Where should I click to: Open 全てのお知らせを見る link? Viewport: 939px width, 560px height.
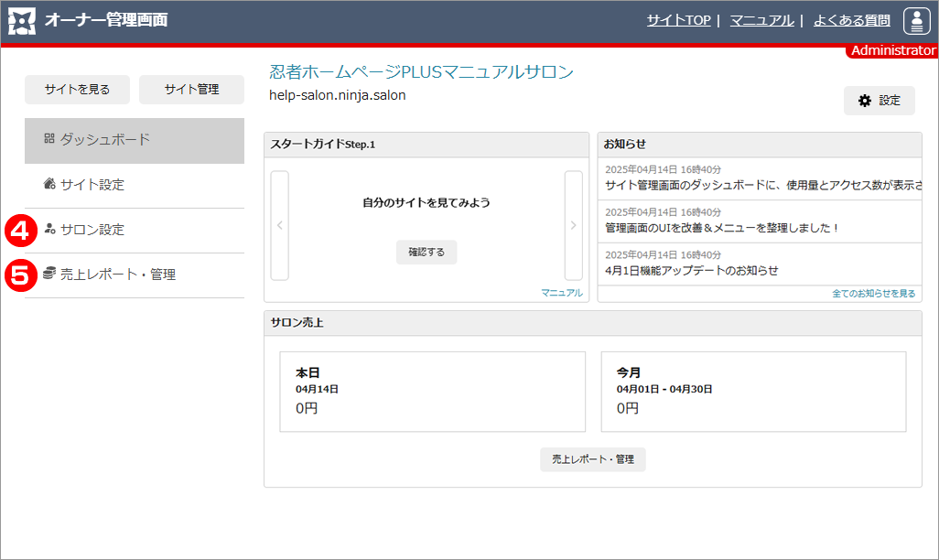point(873,294)
